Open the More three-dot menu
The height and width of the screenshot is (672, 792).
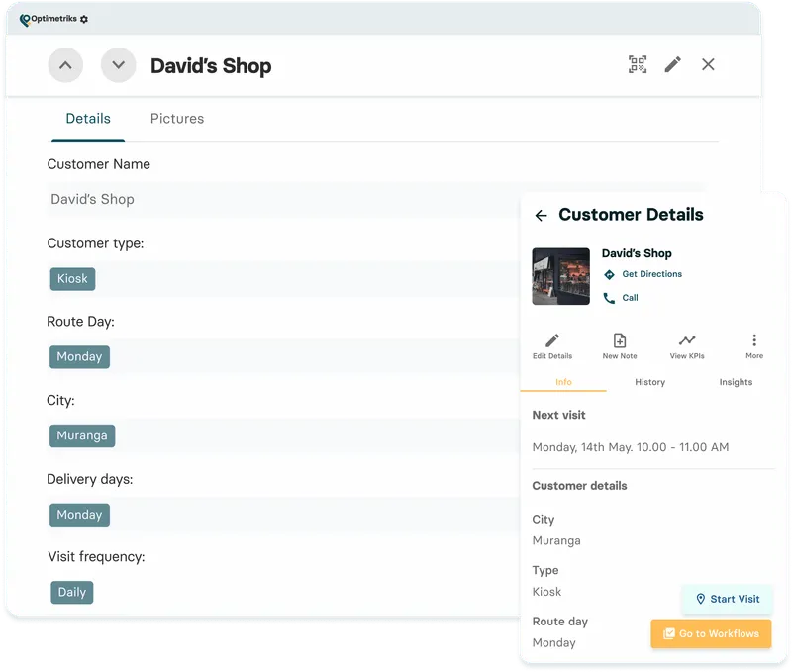point(754,340)
